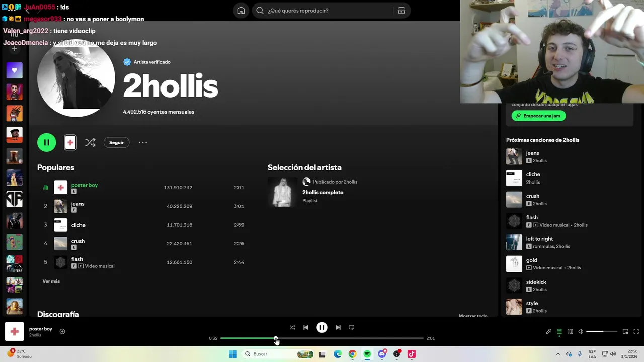This screenshot has height=362, width=644.
Task: Click Mostrar todo beside Discografía
Action: (473, 315)
